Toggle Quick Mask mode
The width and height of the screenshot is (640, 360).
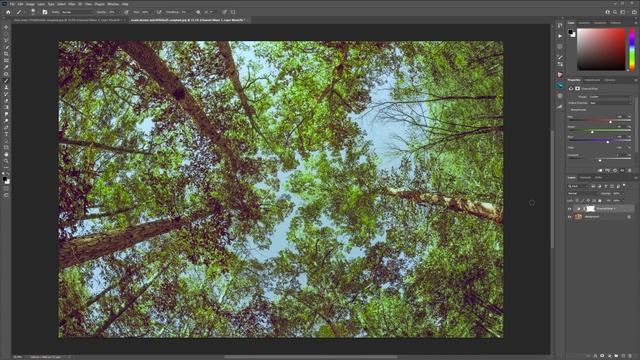coord(6,189)
